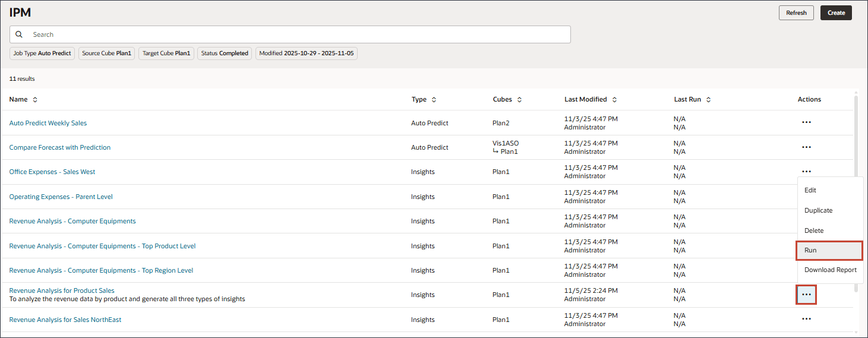Image resolution: width=868 pixels, height=338 pixels.
Task: Open the Source Cube Plan1 filter chip
Action: (x=106, y=53)
